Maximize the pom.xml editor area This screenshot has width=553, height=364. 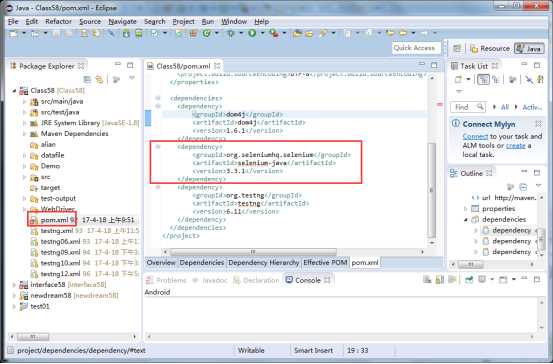(x=434, y=65)
